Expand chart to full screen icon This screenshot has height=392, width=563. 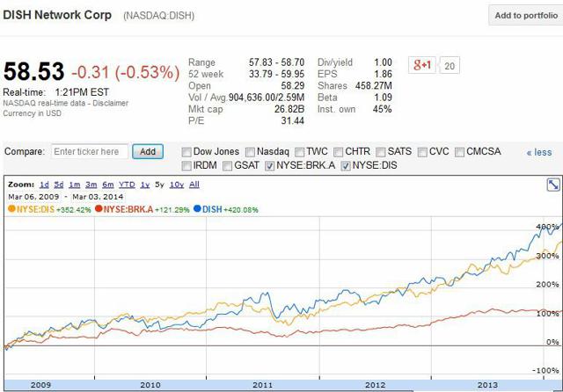[x=553, y=185]
